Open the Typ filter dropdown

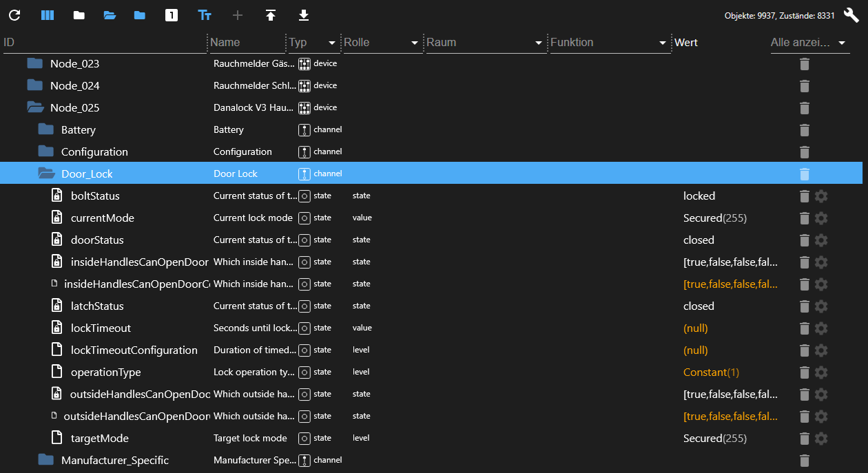coord(332,43)
